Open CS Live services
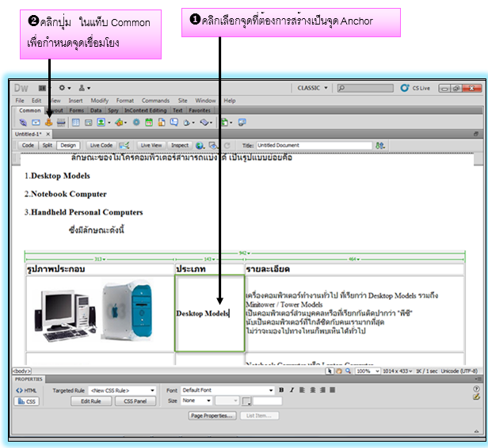This screenshot has height=448, width=488. pos(416,88)
